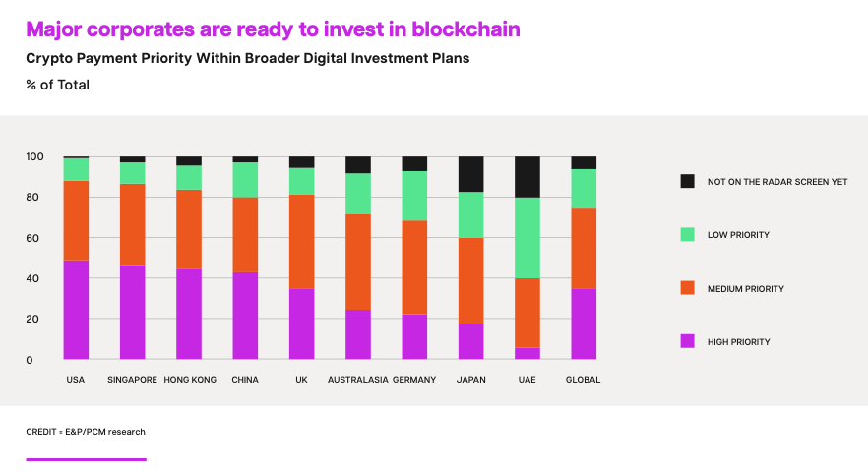Click the UK bar's purple segment
868x472 pixels.
[301, 324]
